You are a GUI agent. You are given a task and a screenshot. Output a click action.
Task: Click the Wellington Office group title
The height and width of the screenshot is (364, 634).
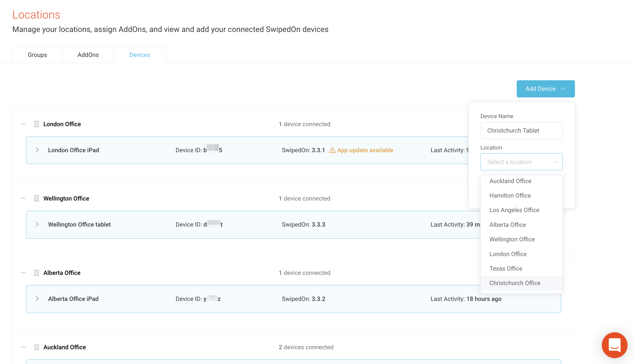(66, 198)
